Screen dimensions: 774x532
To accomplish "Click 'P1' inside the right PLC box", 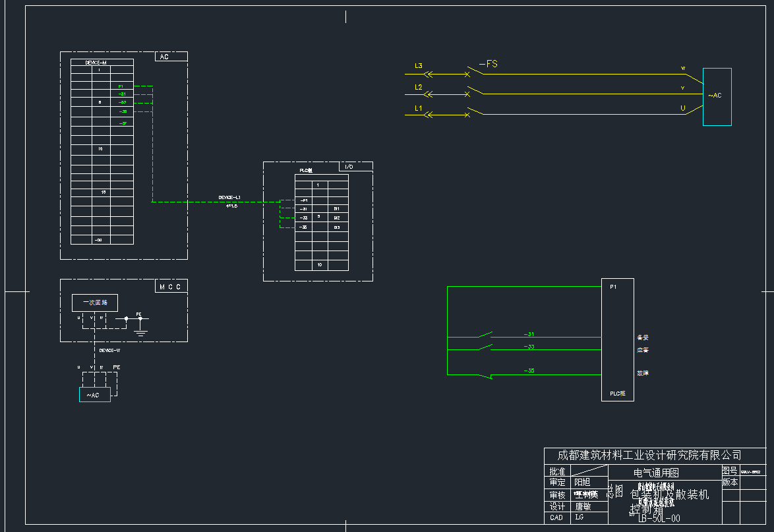I will click(x=613, y=287).
